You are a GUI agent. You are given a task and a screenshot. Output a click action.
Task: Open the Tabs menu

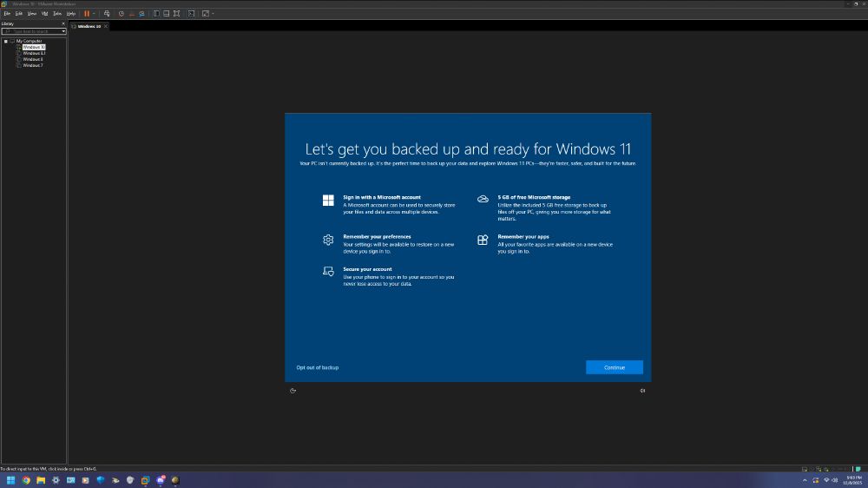[57, 13]
